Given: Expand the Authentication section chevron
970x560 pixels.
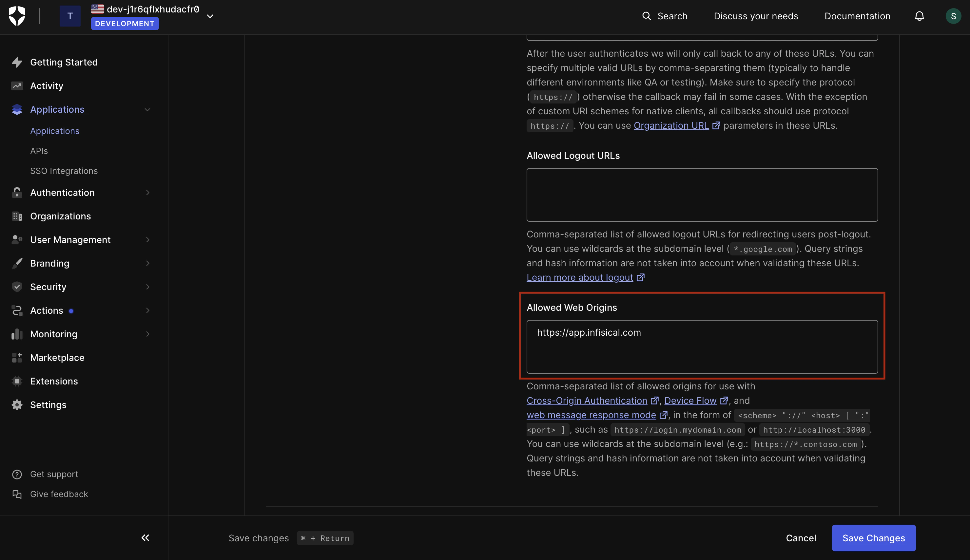Looking at the screenshot, I should pyautogui.click(x=147, y=192).
